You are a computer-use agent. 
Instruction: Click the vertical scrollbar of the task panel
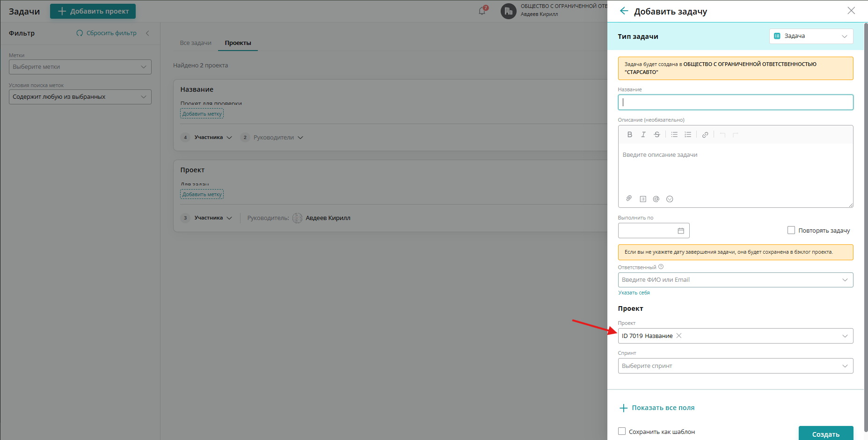coord(866,227)
